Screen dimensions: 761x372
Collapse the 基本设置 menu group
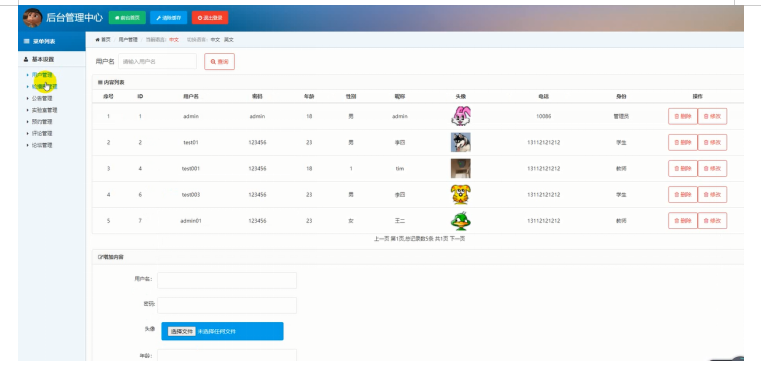(52, 59)
